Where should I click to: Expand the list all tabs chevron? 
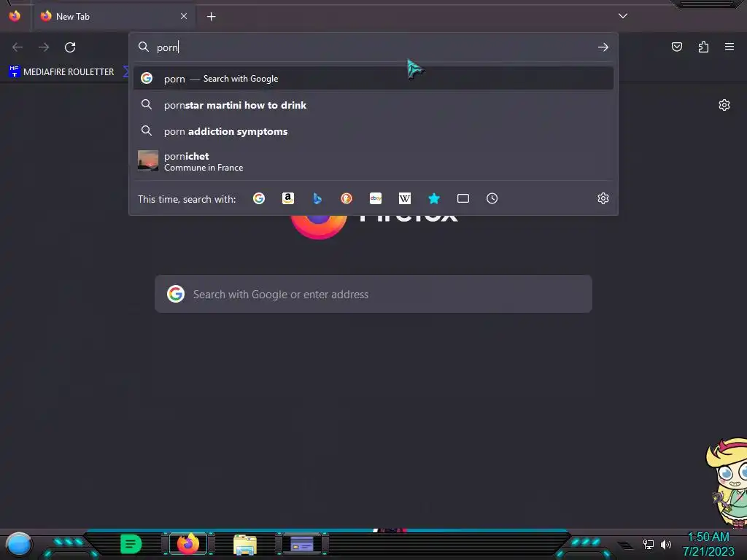pyautogui.click(x=623, y=16)
